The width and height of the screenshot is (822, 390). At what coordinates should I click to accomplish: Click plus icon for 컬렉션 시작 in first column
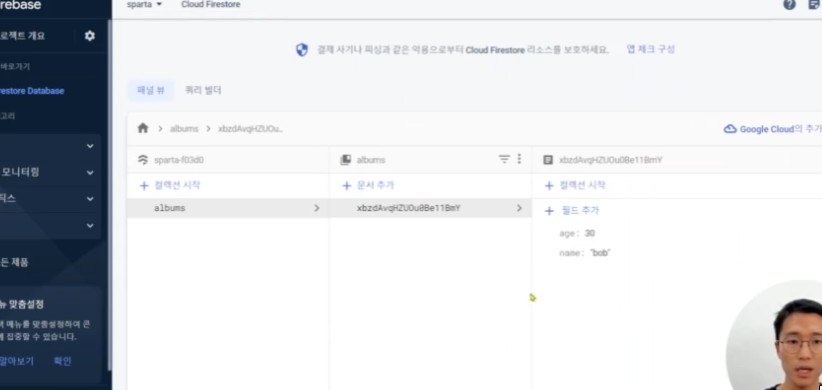[x=144, y=186]
